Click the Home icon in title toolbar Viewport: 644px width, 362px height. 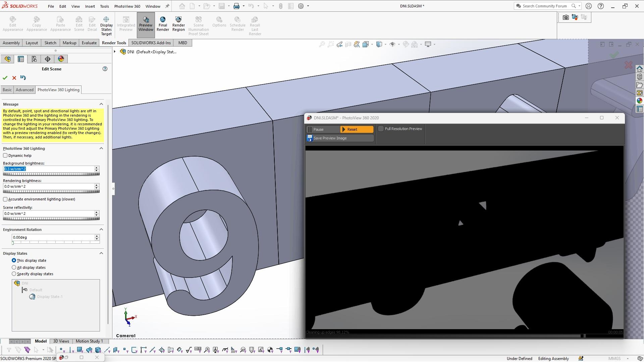click(x=182, y=6)
